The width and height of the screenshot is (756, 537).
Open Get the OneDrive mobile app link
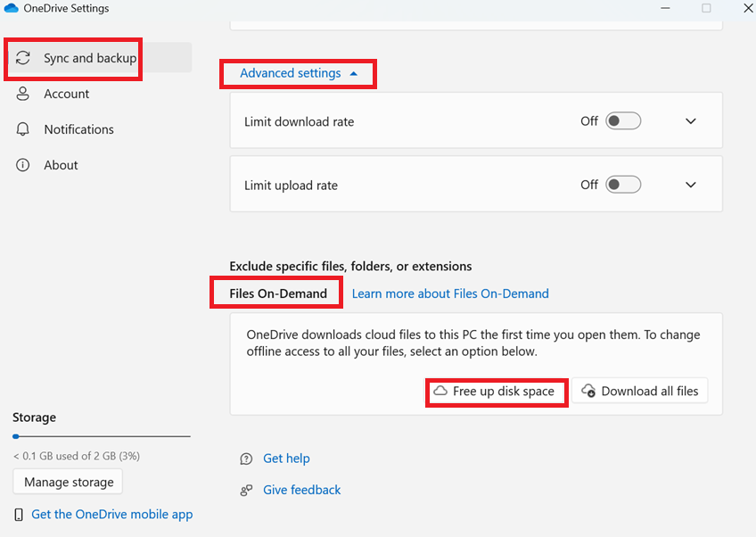tap(111, 515)
